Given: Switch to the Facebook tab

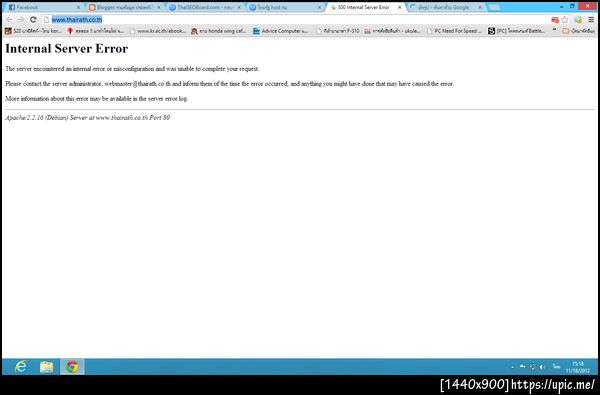Looking at the screenshot, I should pos(44,7).
